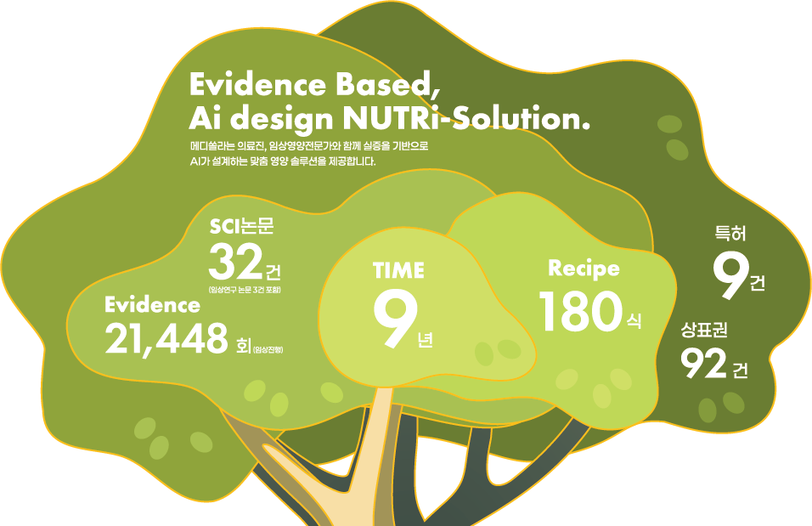The height and width of the screenshot is (526, 812).
Task: Click the '특허' patent label
Action: click(730, 234)
